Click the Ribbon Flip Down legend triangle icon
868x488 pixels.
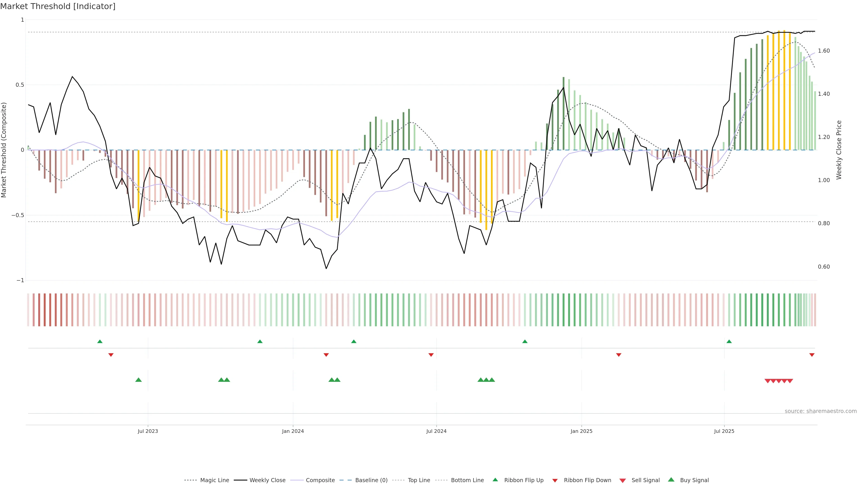coord(555,481)
